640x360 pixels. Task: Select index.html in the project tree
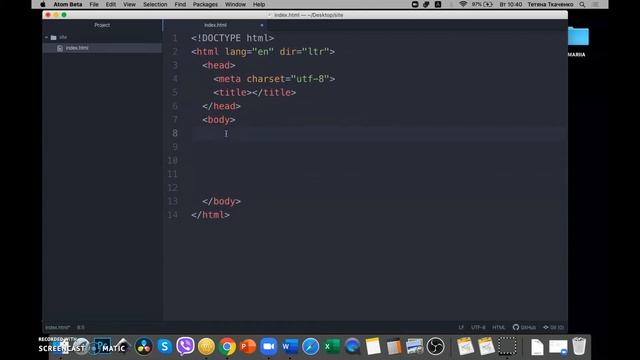[102, 48]
